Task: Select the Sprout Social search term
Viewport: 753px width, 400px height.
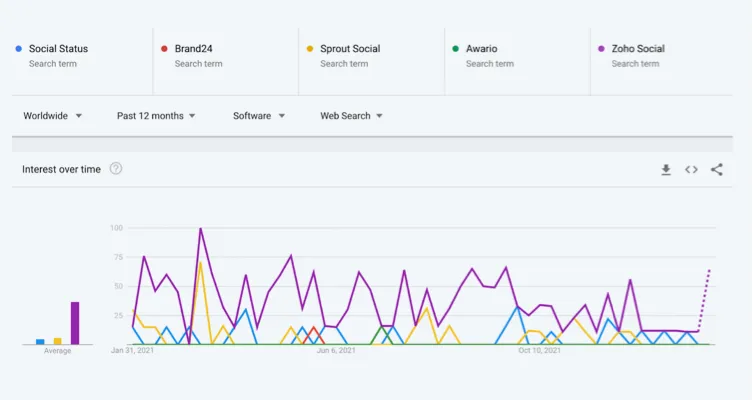Action: 350,48
